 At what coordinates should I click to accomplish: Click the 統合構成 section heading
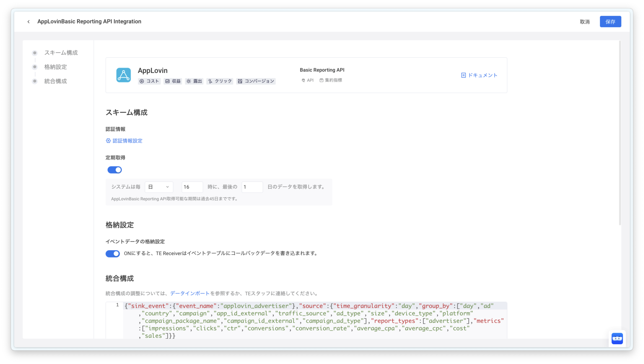point(120,278)
